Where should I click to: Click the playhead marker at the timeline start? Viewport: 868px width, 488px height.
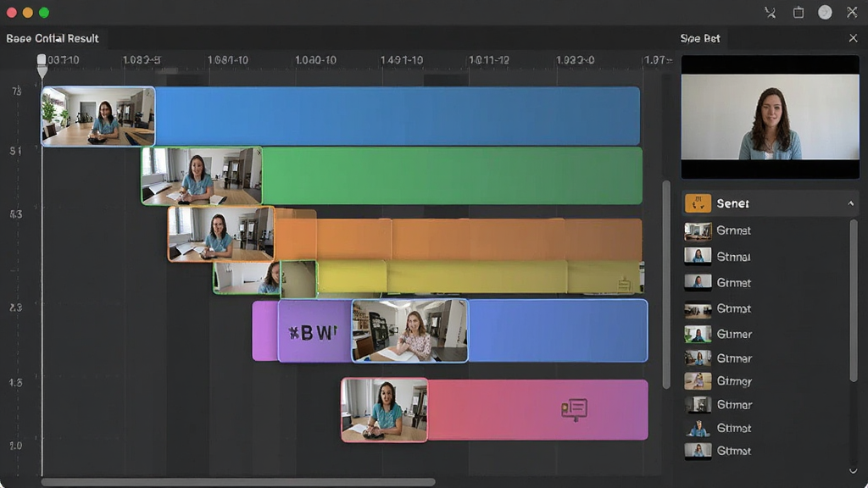tap(42, 65)
